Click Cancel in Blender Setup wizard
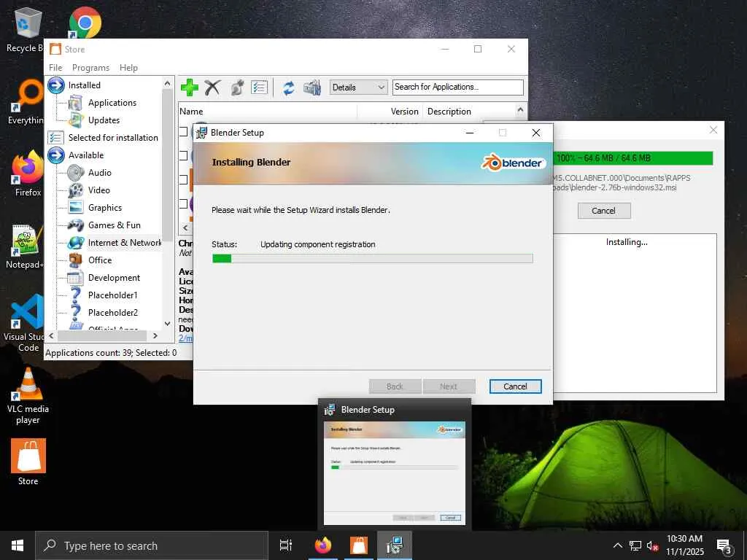The width and height of the screenshot is (747, 560). (515, 386)
